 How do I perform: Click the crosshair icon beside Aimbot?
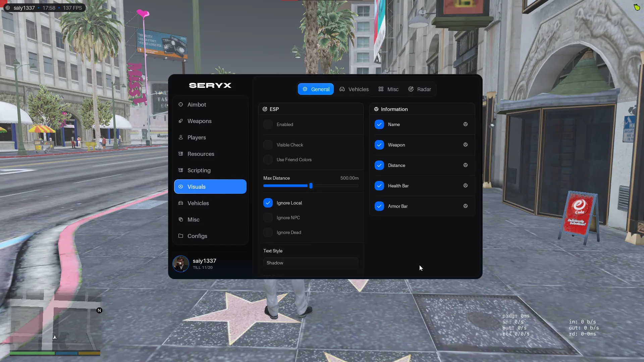tap(181, 105)
